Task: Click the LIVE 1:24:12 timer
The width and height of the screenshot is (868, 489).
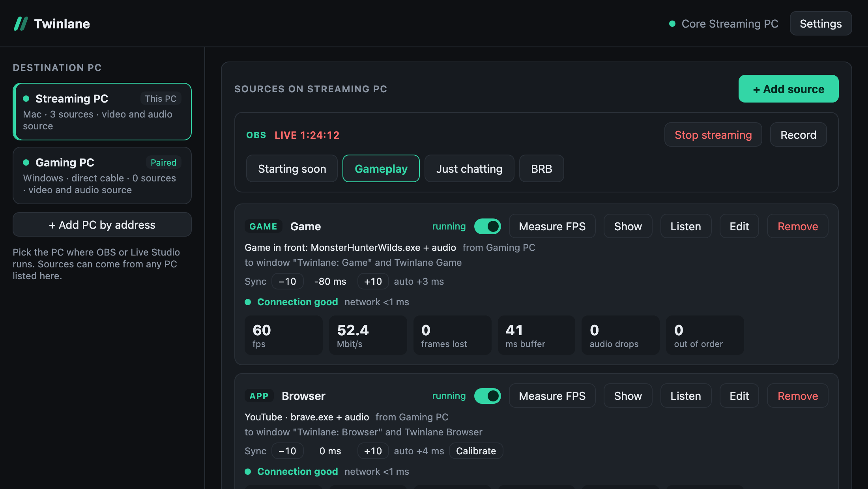Action: pyautogui.click(x=307, y=135)
